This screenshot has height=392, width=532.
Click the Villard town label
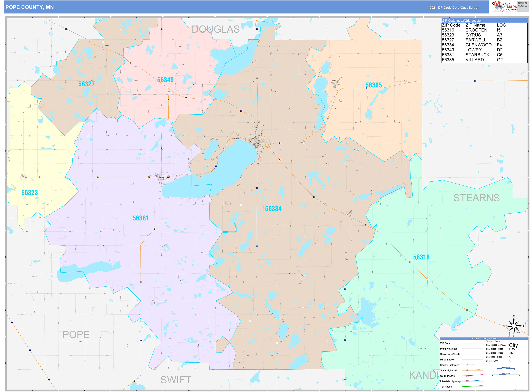(334, 81)
